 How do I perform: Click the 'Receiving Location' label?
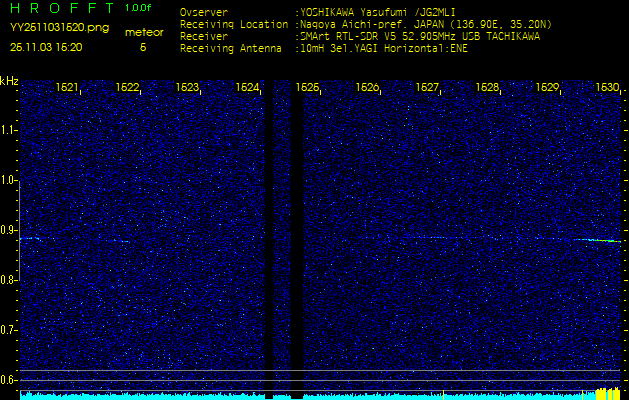pyautogui.click(x=234, y=24)
